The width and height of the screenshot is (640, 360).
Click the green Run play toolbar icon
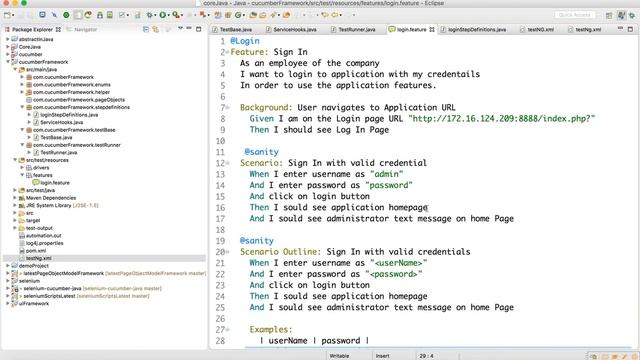click(163, 15)
